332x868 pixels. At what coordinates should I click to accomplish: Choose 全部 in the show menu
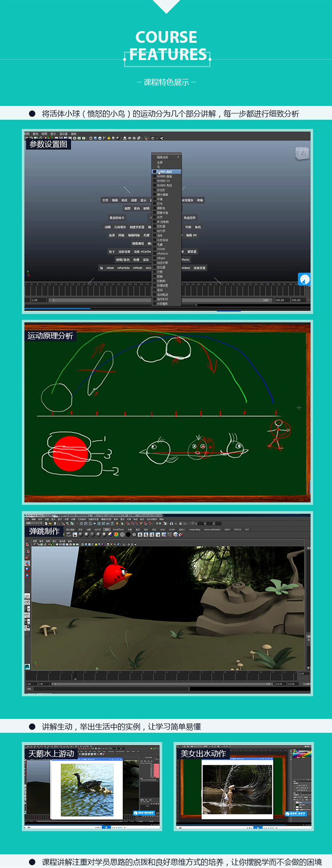160,162
